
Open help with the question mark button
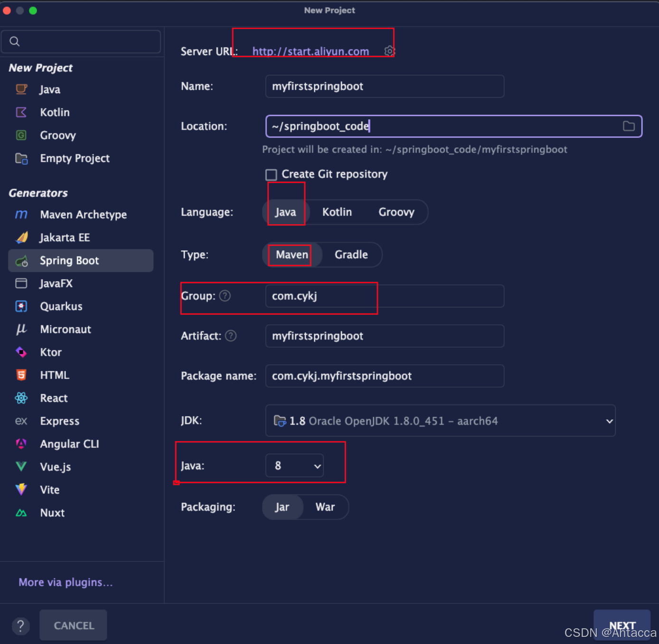click(x=20, y=626)
